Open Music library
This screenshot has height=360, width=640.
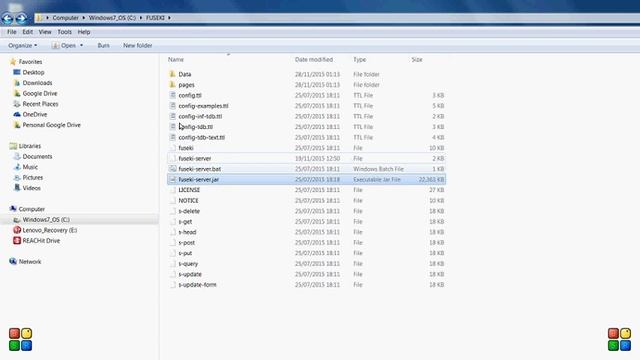point(30,167)
